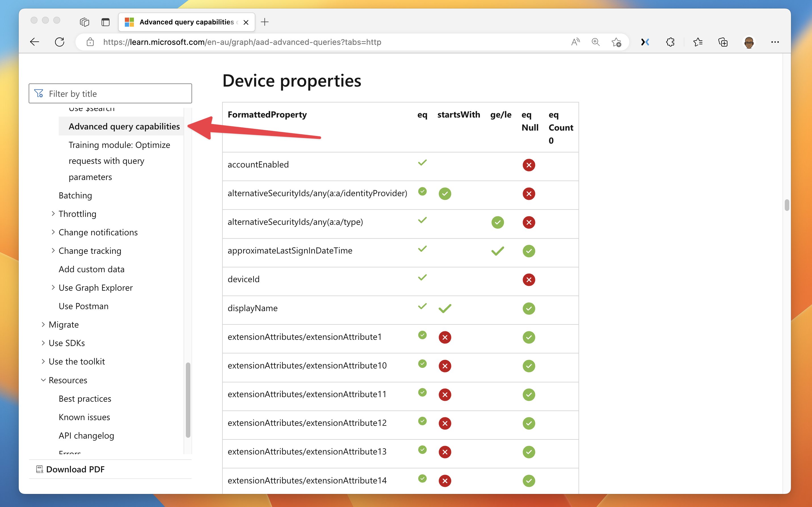
Task: Click the page vertical scrollbar thumb
Action: pyautogui.click(x=786, y=205)
